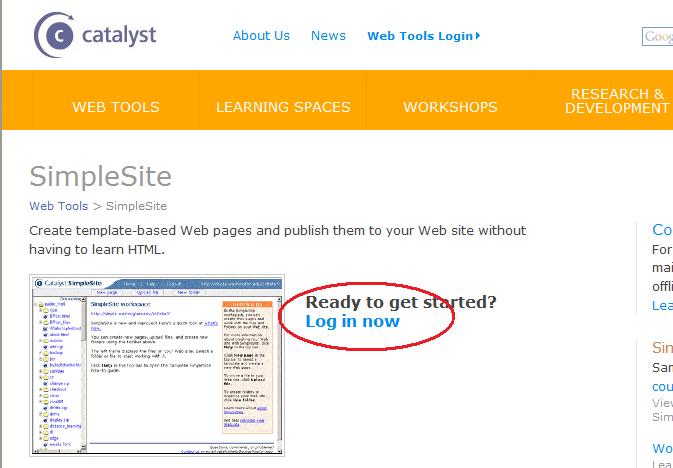
Task: Click the SimpleSite breadcrumb text
Action: [136, 206]
